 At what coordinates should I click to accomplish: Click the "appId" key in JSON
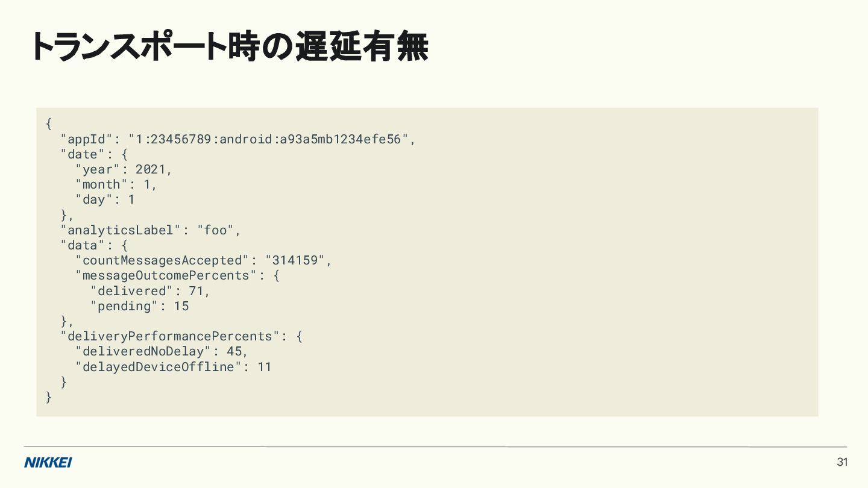click(87, 139)
